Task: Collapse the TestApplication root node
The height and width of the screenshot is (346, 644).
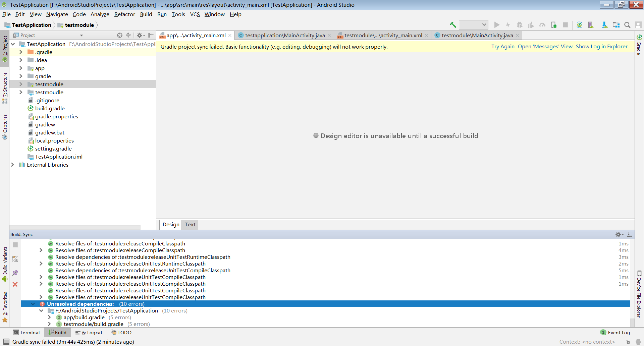Action: [13, 44]
